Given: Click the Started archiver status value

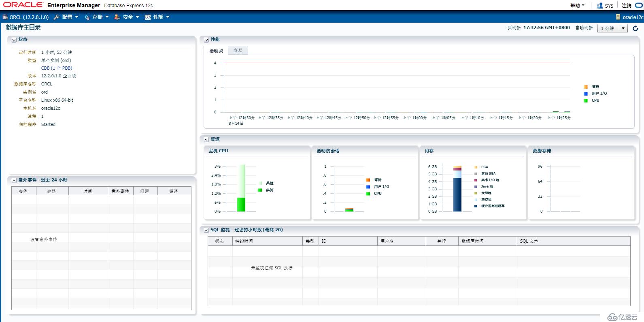Looking at the screenshot, I should [x=48, y=124].
